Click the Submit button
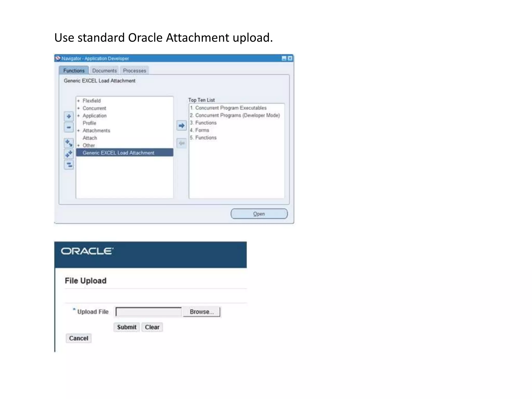532x399 pixels. click(127, 327)
